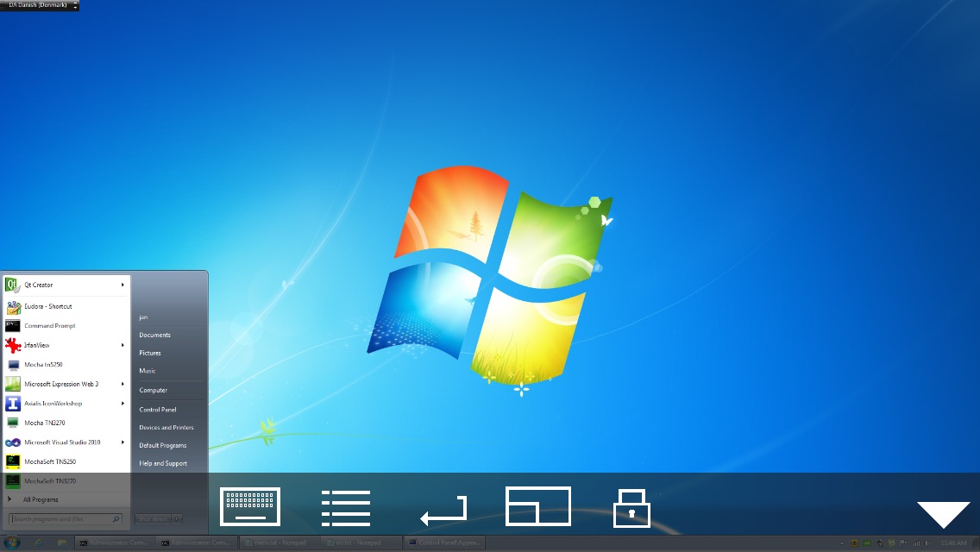Image resolution: width=980 pixels, height=552 pixels.
Task: Hide the overlay toolbar with the down triangle
Action: pyautogui.click(x=943, y=514)
